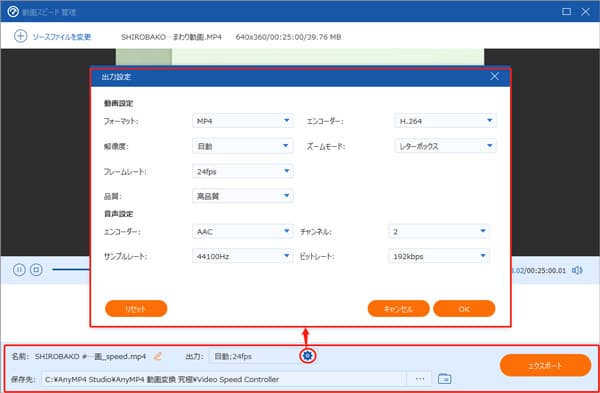Pause playback with the pause button
Image resolution: width=600 pixels, height=393 pixels.
[19, 270]
